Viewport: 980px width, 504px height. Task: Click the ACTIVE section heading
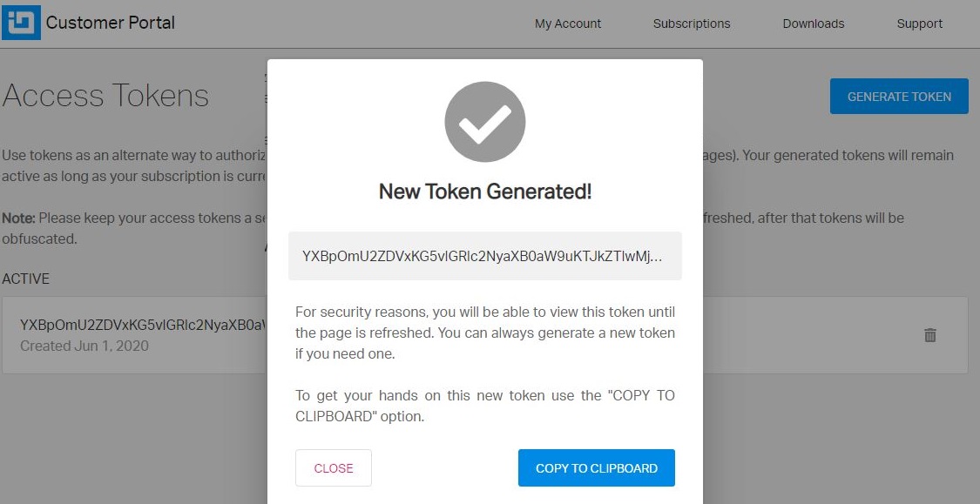tap(25, 279)
